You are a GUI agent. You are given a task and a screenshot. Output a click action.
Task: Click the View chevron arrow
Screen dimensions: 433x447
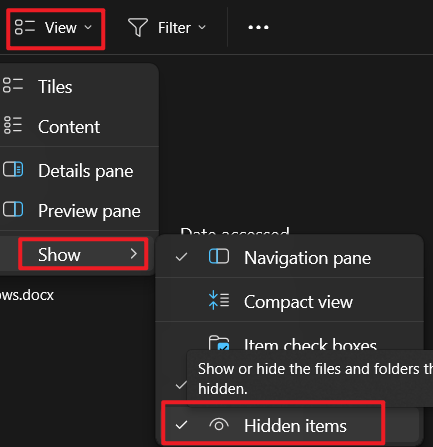click(88, 27)
